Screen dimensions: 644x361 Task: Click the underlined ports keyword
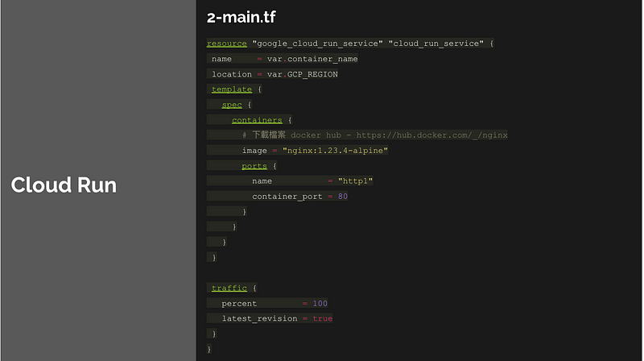pyautogui.click(x=254, y=166)
